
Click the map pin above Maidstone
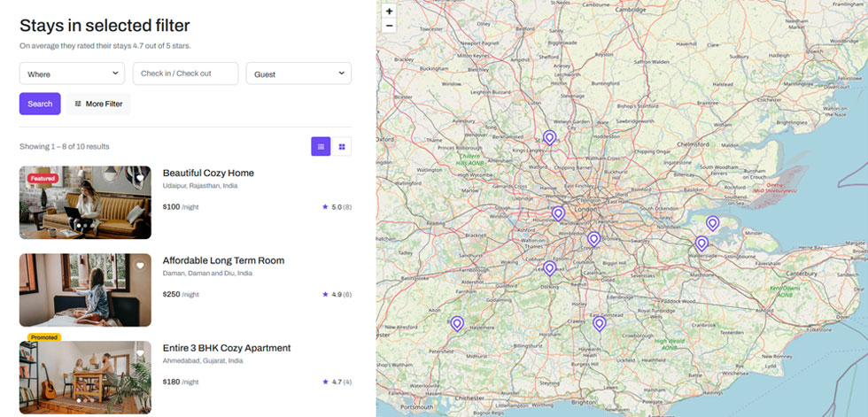tap(701, 243)
